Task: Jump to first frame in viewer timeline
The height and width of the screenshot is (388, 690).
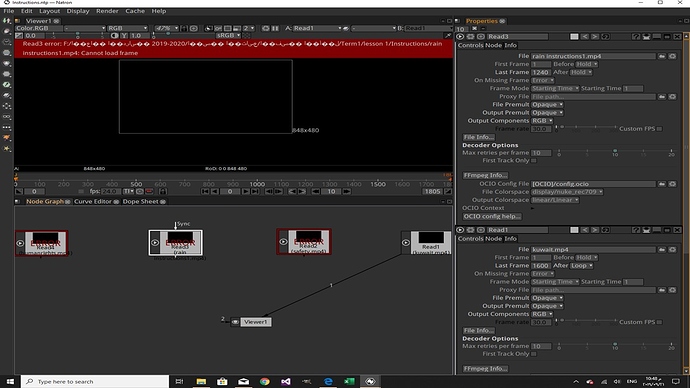Action: pyautogui.click(x=205, y=191)
